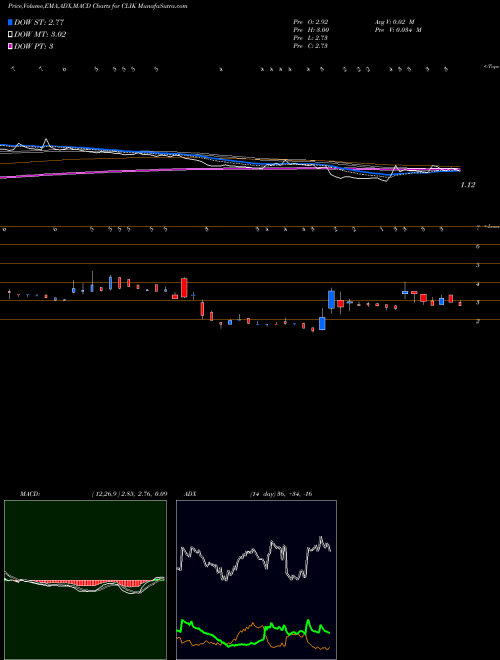Screen dimensions: 500x660
Task: Click the price axis label '6'
Action: click(478, 246)
